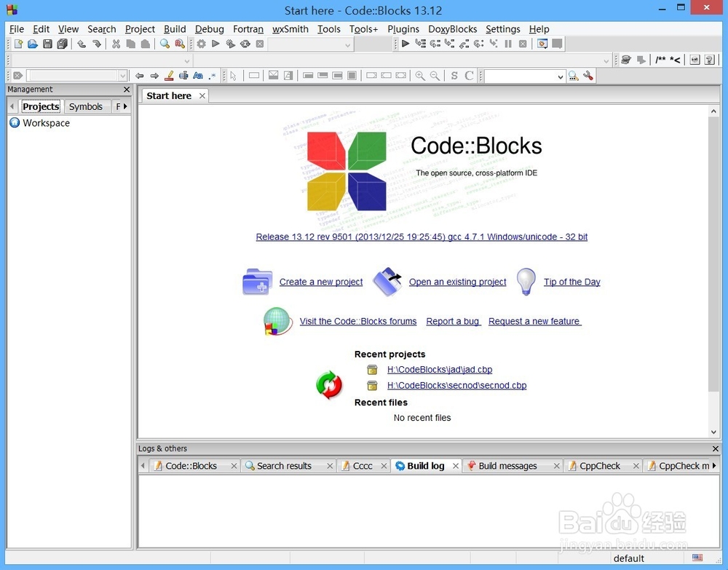Toggle highlight with the marker pen icon
Image resolution: width=728 pixels, height=570 pixels.
pos(169,76)
